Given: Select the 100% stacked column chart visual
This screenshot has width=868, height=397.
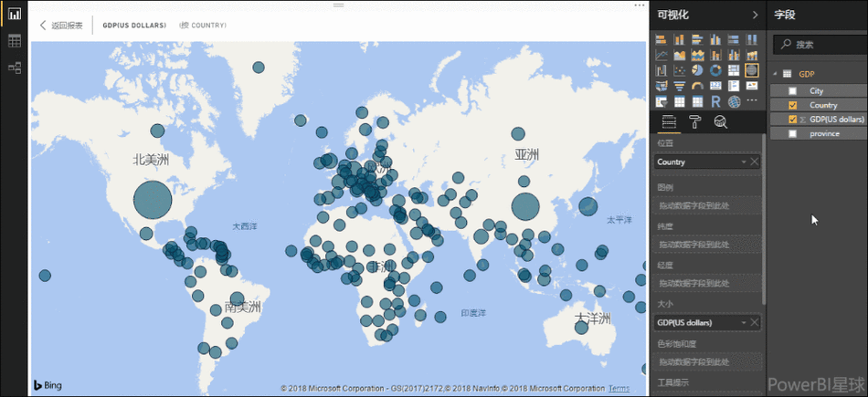Looking at the screenshot, I should tap(752, 40).
